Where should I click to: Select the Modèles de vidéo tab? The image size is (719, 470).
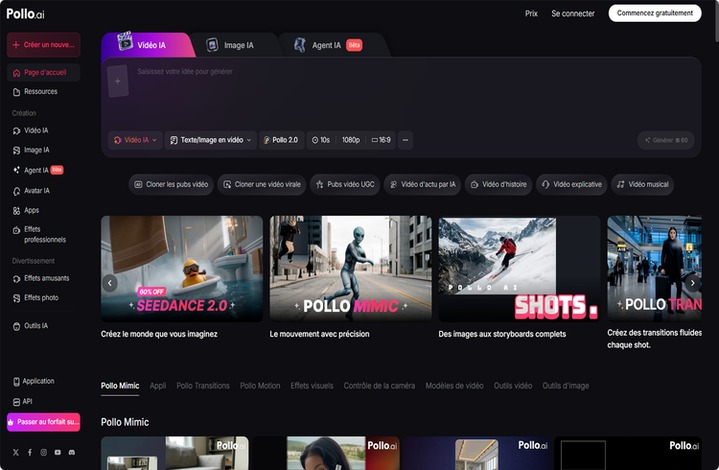point(454,386)
